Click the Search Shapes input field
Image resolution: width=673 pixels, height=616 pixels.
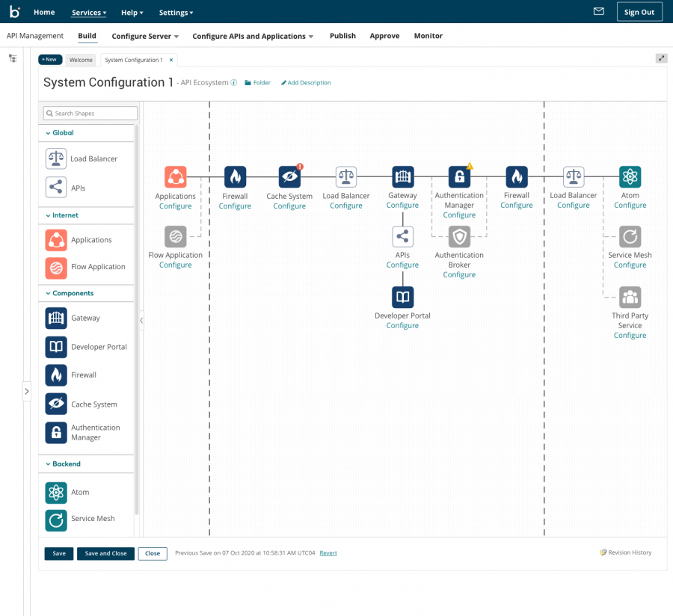coord(90,114)
